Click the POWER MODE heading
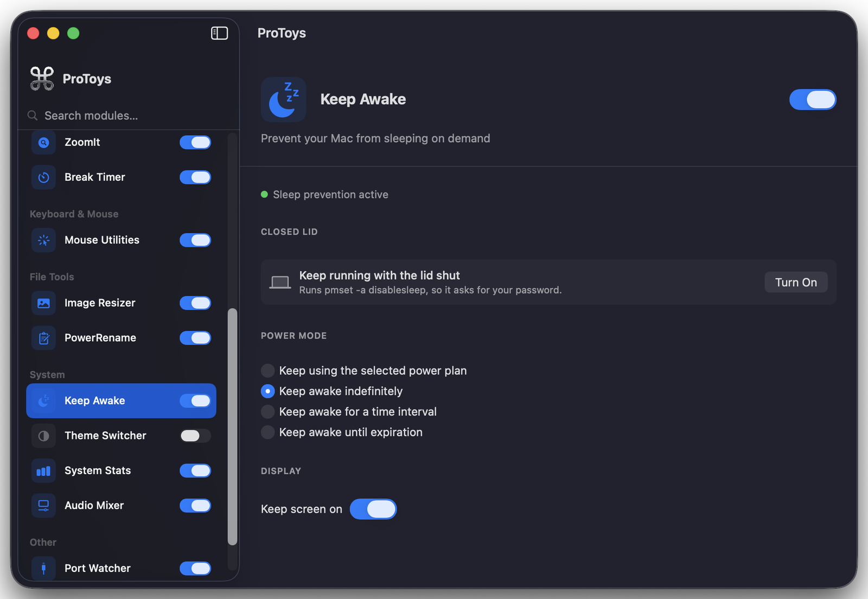 293,336
